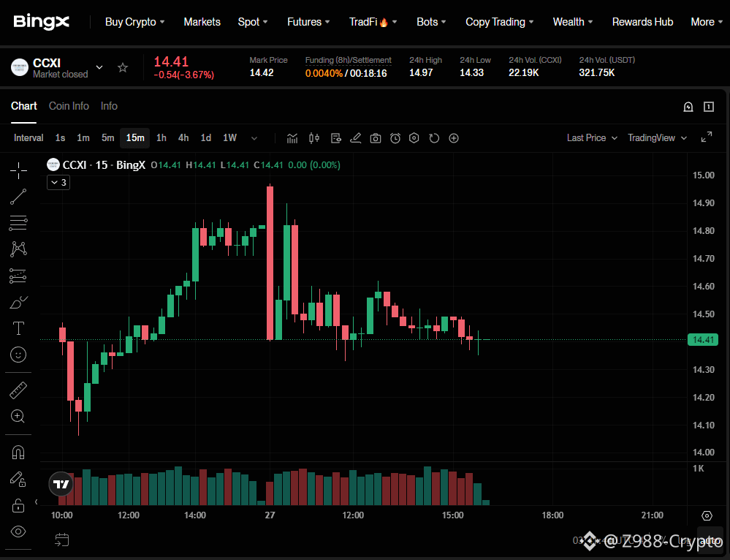Select the 1s interval
This screenshot has width=730, height=560.
tap(60, 138)
